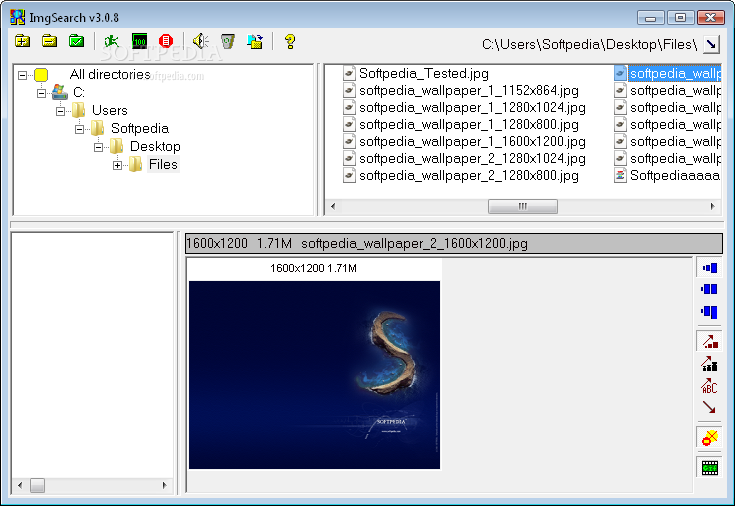Click the recycle bin toolbar icon
Screen dimensions: 735x506
click(228, 41)
